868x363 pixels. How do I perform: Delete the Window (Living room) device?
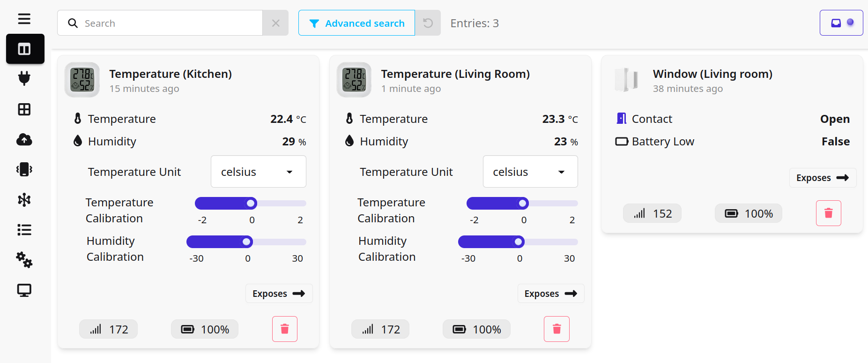(x=828, y=213)
